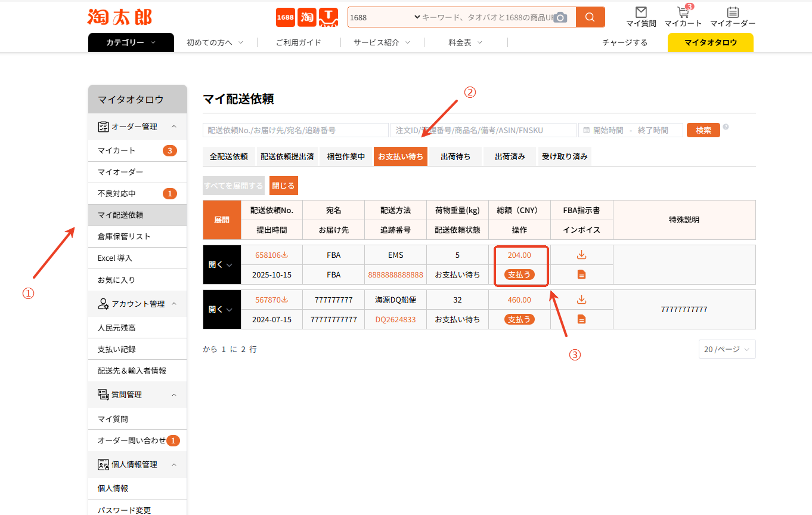Open 不良対応中 in sidebar

[x=138, y=193]
